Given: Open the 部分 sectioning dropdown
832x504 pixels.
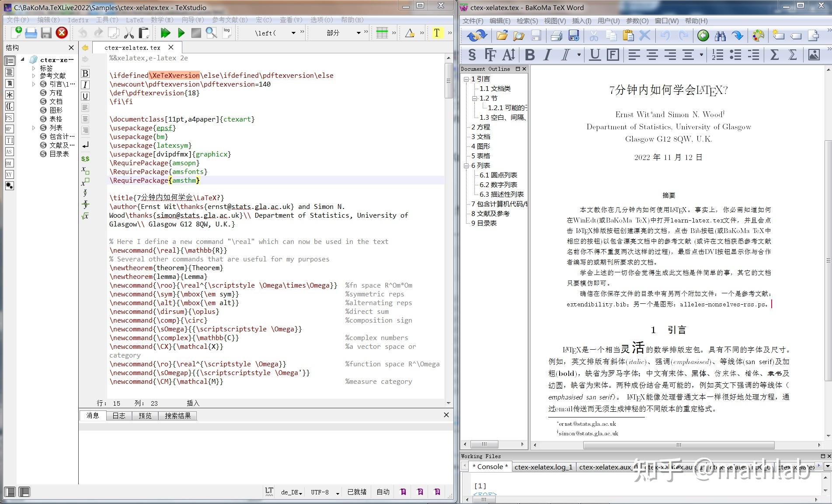Looking at the screenshot, I should point(360,32).
